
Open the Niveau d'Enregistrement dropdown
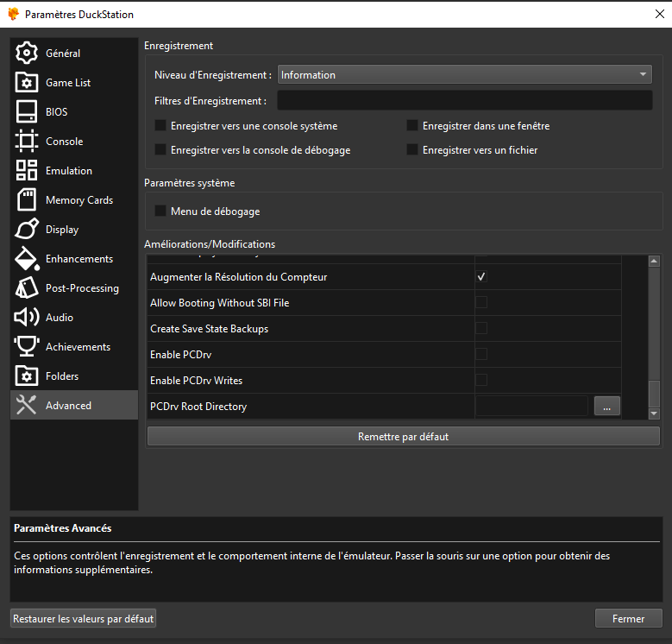coord(465,74)
